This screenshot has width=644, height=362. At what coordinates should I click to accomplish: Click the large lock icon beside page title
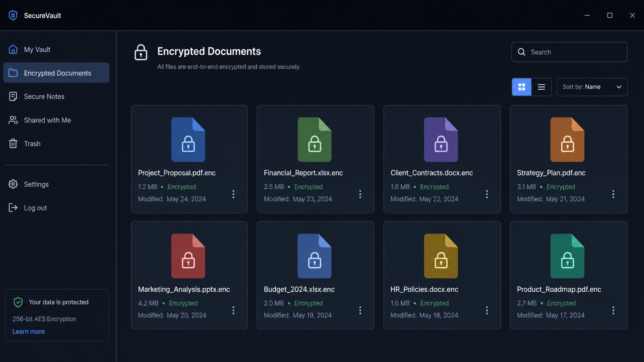tap(141, 52)
